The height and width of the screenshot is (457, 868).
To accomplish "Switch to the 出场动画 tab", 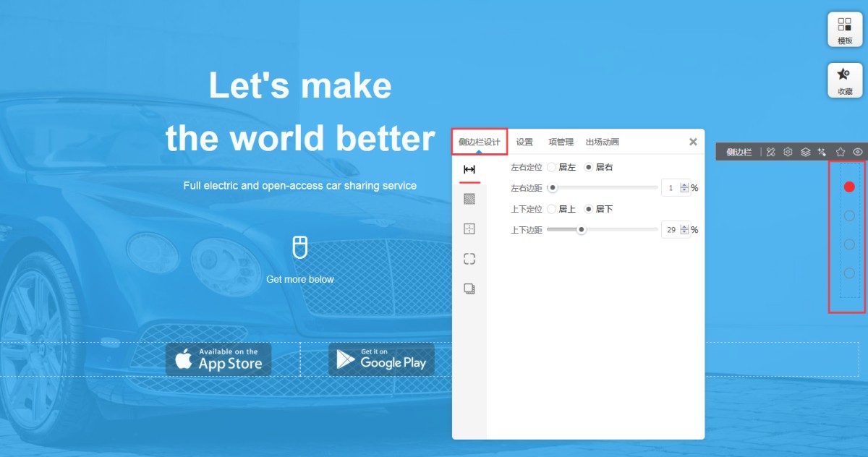I will [x=603, y=142].
